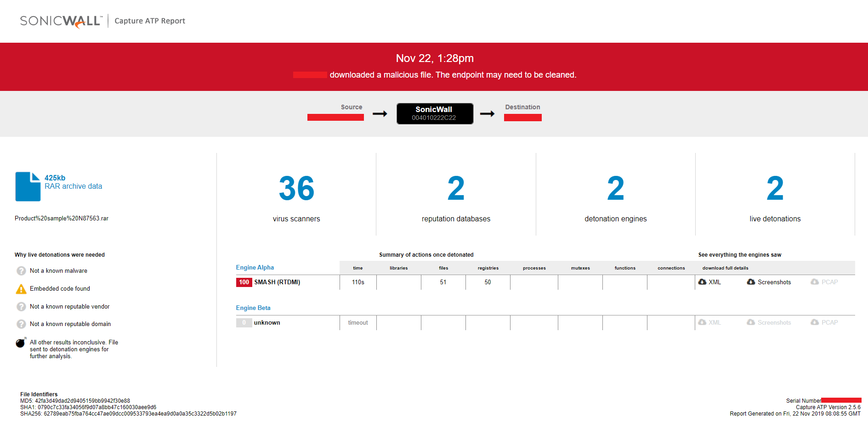The height and width of the screenshot is (422, 868).
Task: Click the redacted Source address bar
Action: click(x=335, y=118)
